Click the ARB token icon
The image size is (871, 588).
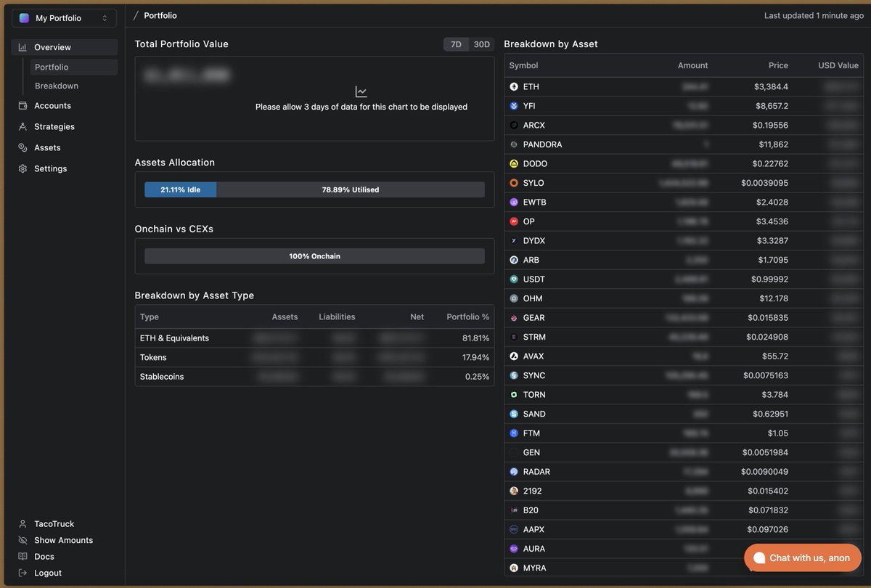514,260
